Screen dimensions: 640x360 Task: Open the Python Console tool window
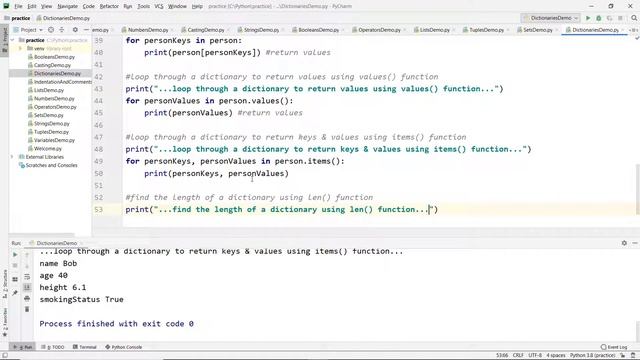pyautogui.click(x=124, y=347)
